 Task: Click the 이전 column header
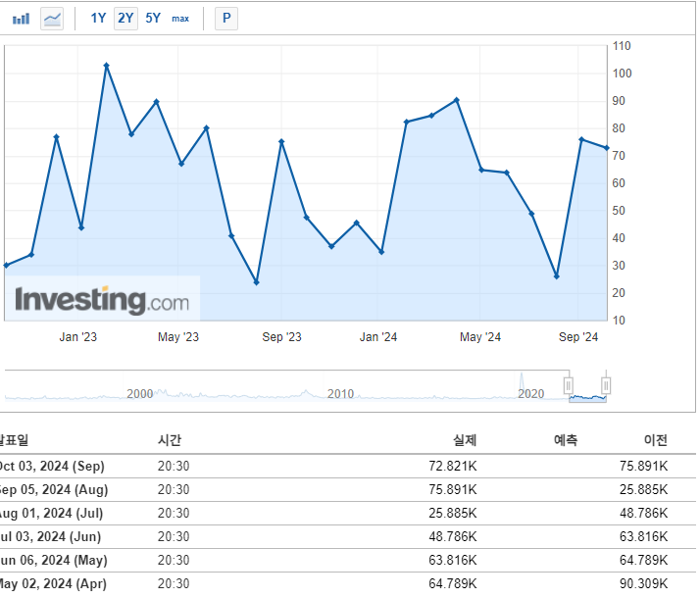tap(655, 441)
